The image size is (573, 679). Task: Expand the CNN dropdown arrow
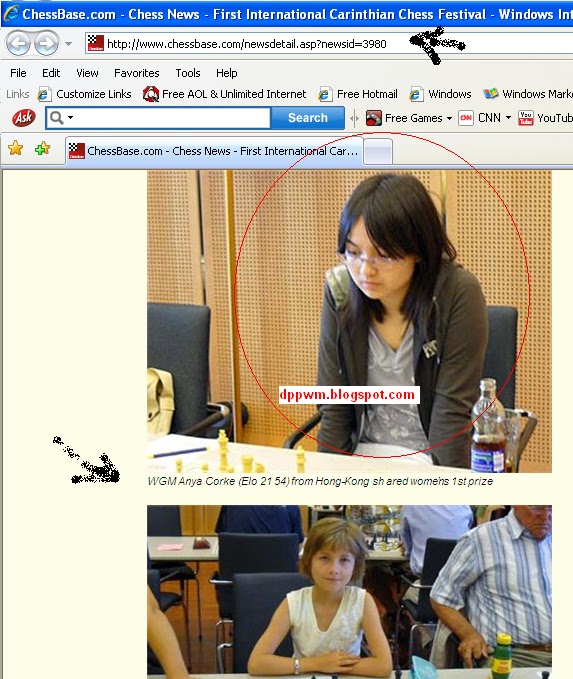[508, 118]
